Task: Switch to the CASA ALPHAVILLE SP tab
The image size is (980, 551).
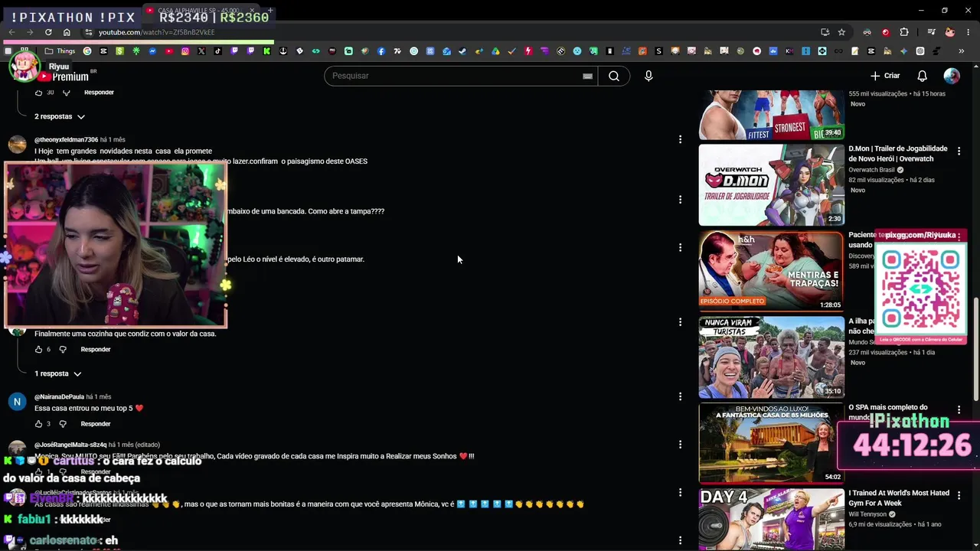Action: 201,11
